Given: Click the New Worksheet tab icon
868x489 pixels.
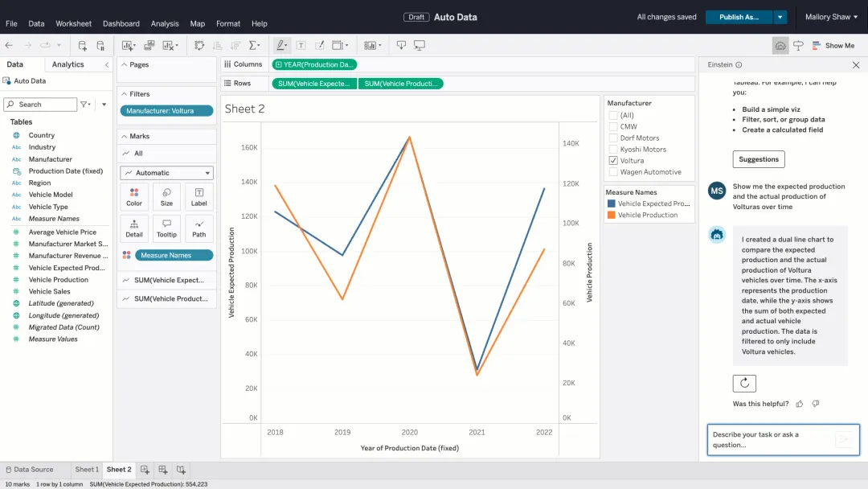Looking at the screenshot, I should [145, 470].
